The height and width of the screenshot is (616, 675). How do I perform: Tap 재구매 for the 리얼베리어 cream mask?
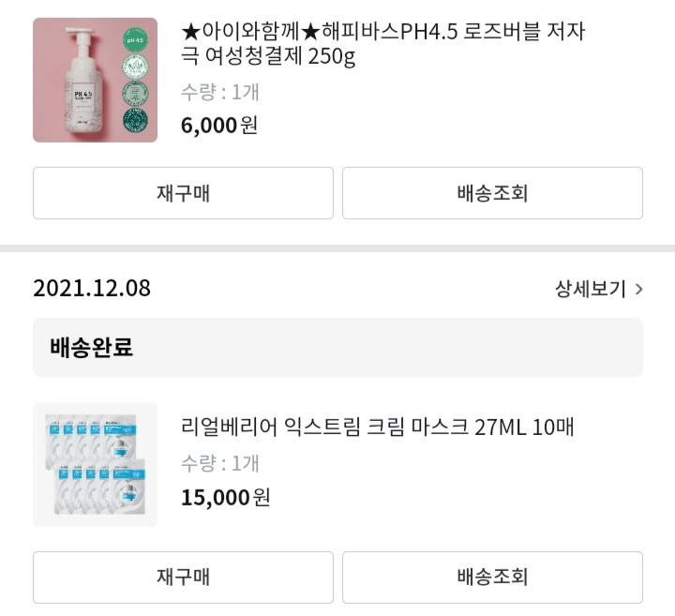183,577
